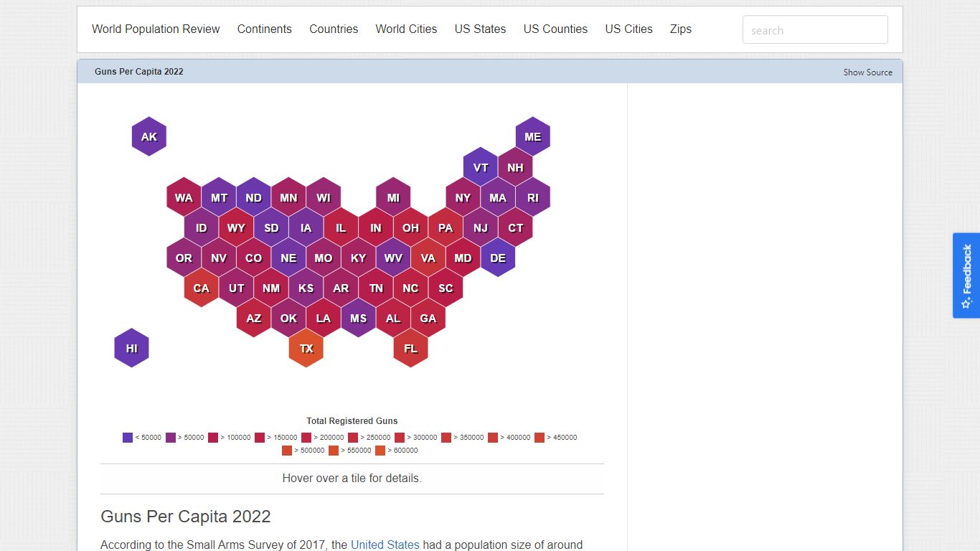Click the WY hexagon tile

pos(237,227)
